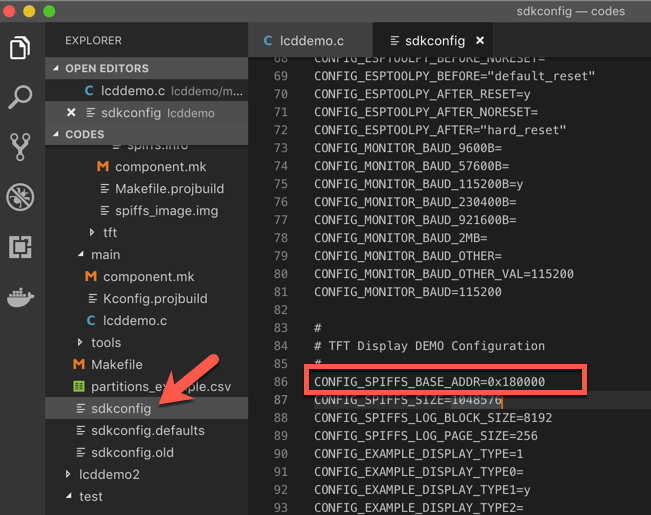
Task: Collapse the main folder
Action: (x=81, y=254)
